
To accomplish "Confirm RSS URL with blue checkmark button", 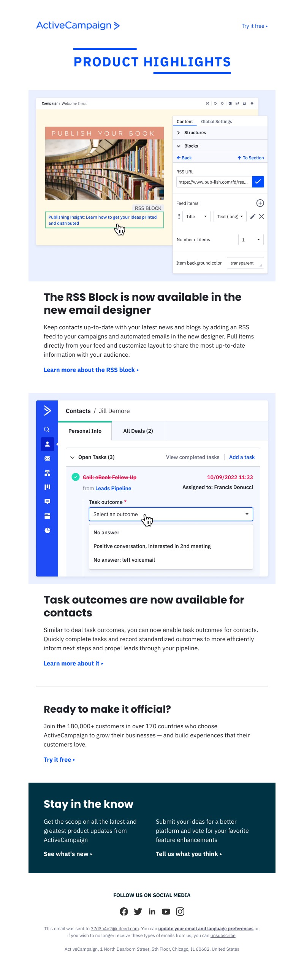I will [x=258, y=182].
